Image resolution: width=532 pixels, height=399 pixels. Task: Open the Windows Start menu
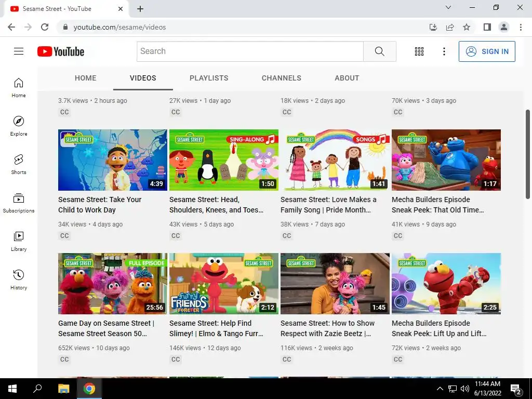[x=12, y=389]
